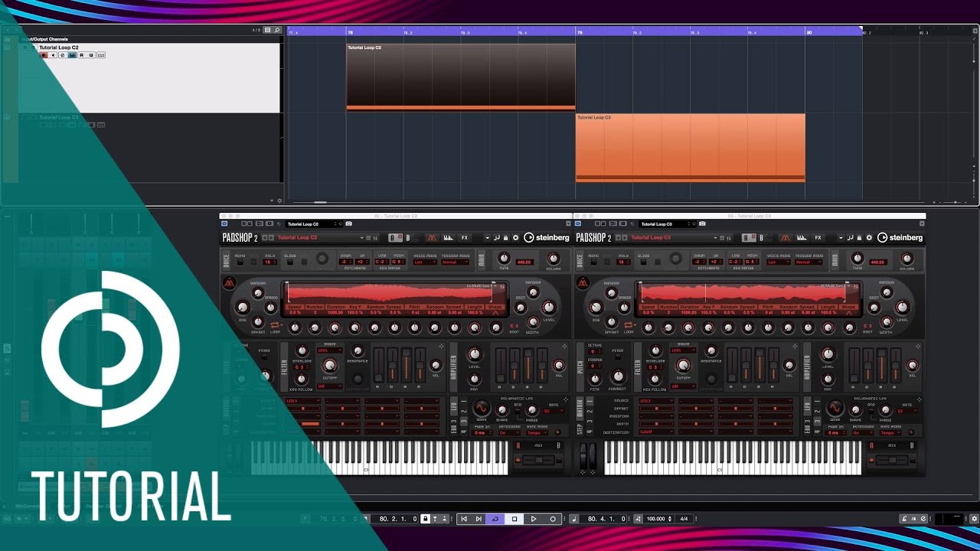Toggle plugin bypass power in C3 window

[x=578, y=223]
